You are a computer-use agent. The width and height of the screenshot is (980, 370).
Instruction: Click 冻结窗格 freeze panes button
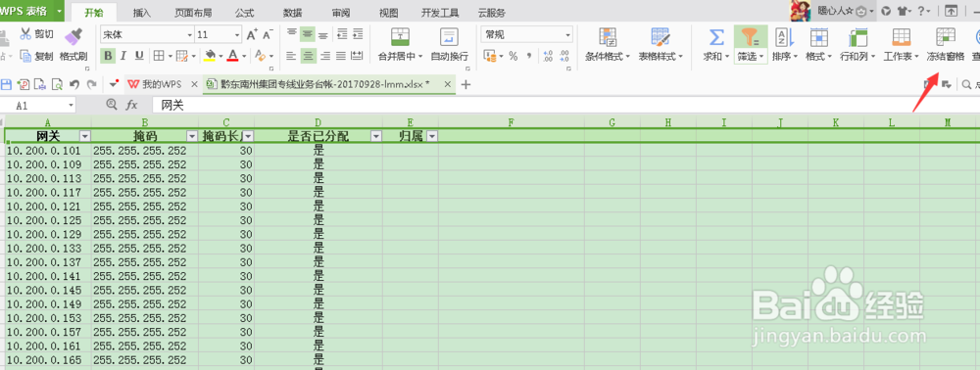point(945,45)
